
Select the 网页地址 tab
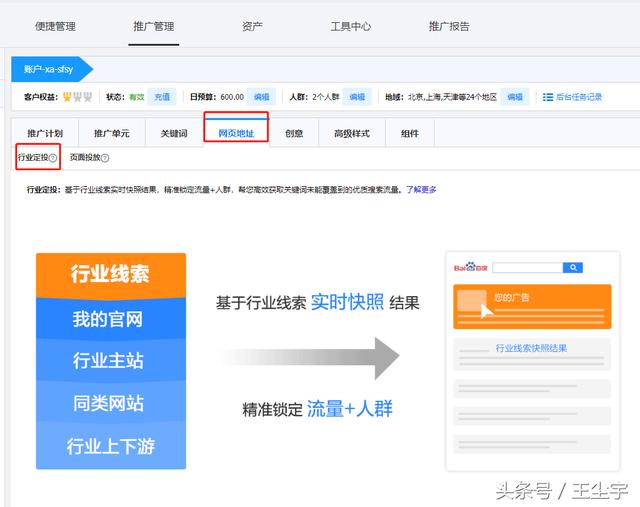[x=236, y=133]
